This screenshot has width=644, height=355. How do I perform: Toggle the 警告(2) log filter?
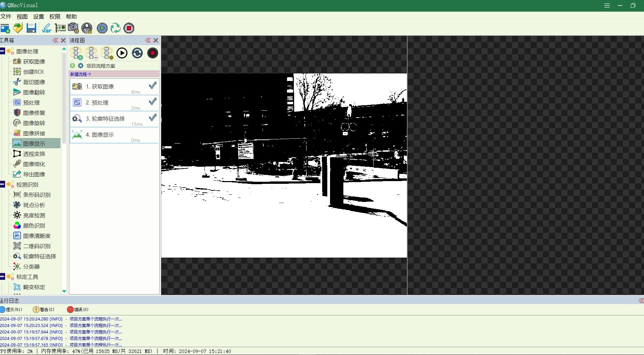pyautogui.click(x=44, y=310)
